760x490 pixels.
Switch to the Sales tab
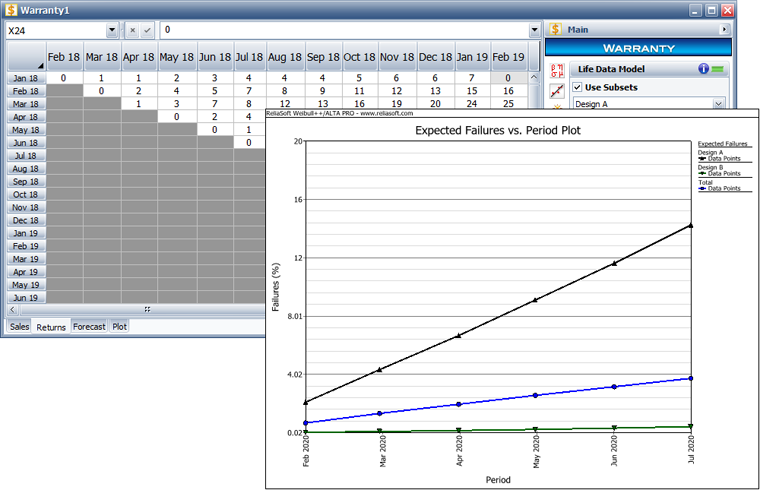19,326
